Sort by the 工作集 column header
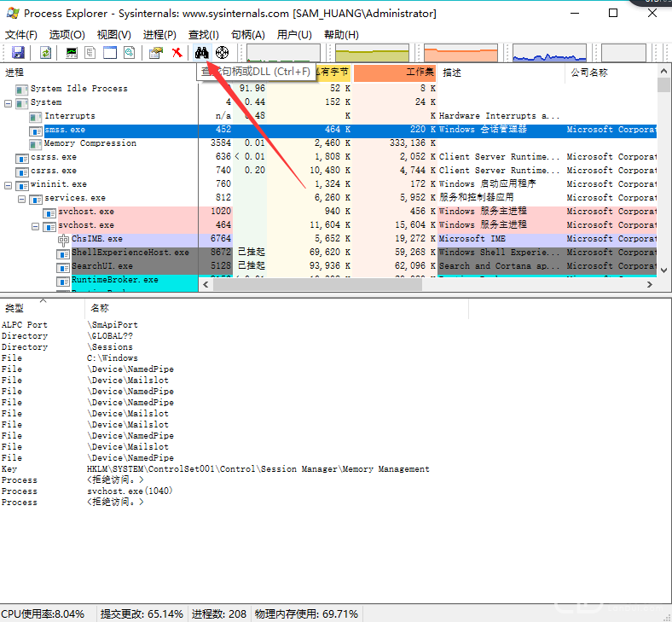Viewport: 672px width, 622px height. (395, 73)
